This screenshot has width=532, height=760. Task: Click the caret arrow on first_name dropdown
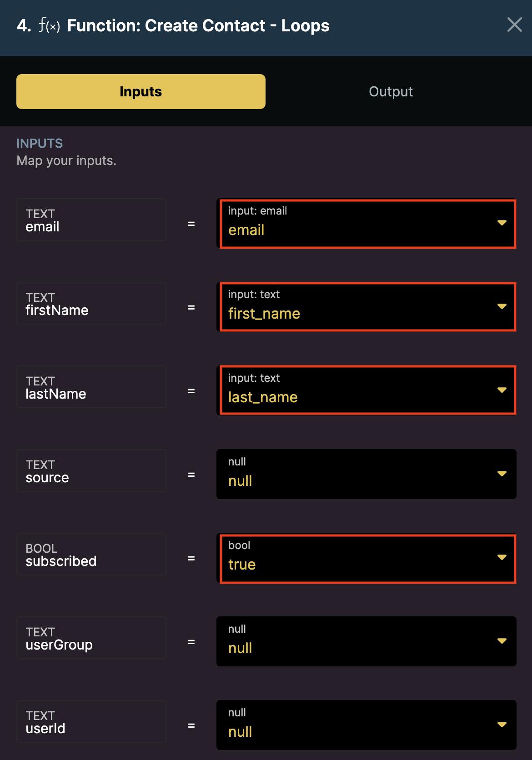coord(502,306)
